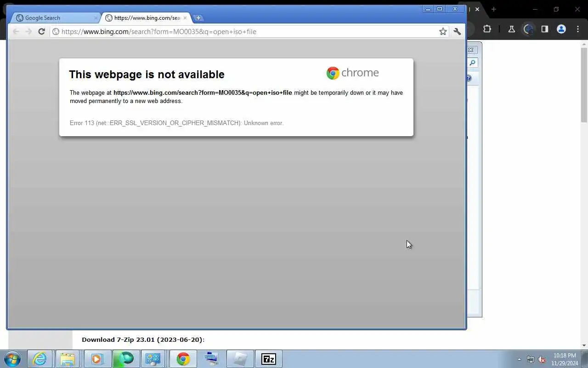
Task: Open the blue computer taskbar app
Action: pos(211,359)
